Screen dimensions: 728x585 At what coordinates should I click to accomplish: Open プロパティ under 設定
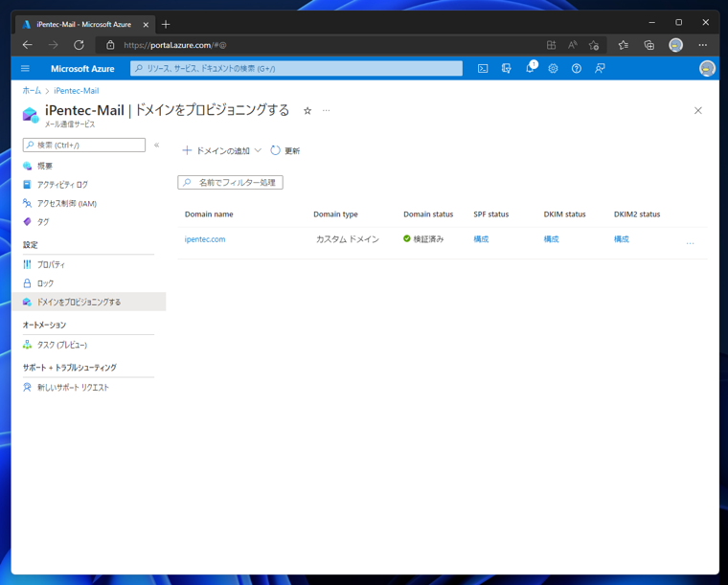pos(51,264)
